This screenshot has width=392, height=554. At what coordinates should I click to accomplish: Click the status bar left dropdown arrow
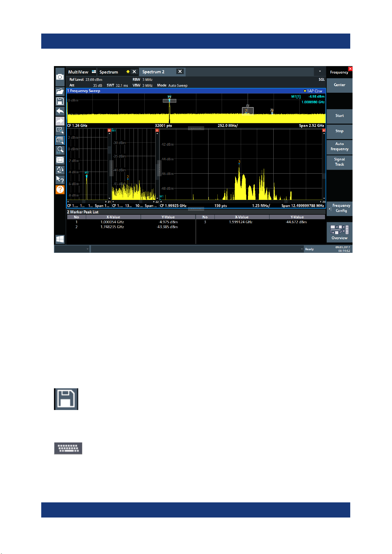pyautogui.click(x=87, y=249)
